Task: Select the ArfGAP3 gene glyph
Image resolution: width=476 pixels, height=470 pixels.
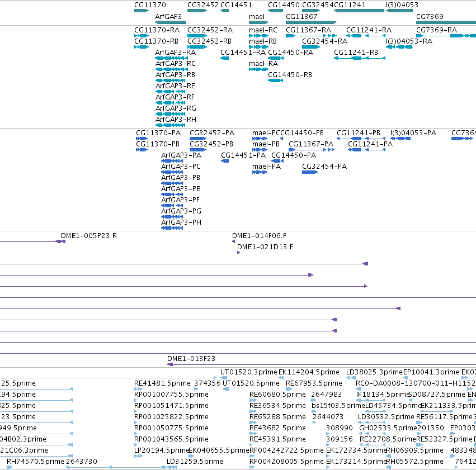Action: tap(171, 22)
